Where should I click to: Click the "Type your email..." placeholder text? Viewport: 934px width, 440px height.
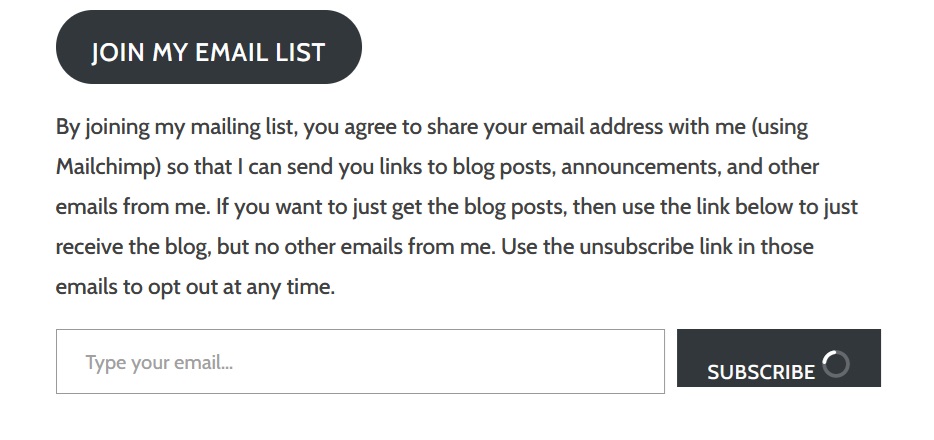159,362
